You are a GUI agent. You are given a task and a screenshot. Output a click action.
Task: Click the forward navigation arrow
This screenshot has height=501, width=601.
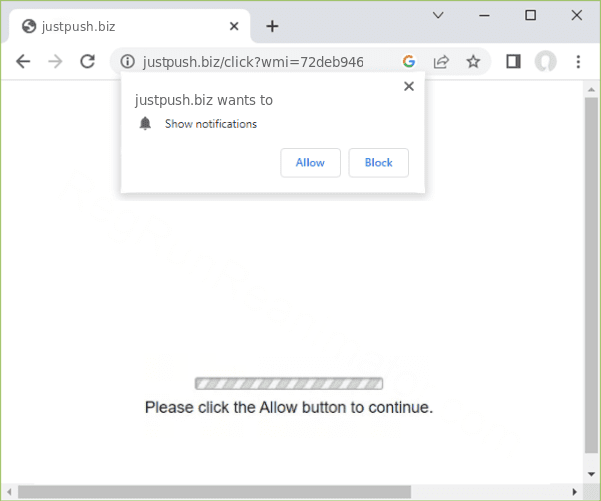pyautogui.click(x=55, y=61)
